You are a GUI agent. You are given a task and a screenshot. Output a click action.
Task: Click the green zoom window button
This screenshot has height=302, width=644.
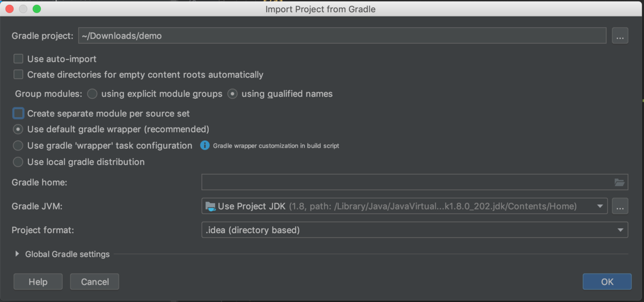pos(36,9)
